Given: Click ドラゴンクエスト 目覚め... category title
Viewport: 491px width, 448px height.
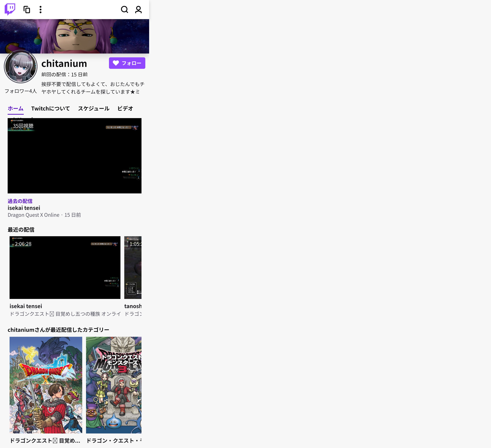Looking at the screenshot, I should [45, 441].
